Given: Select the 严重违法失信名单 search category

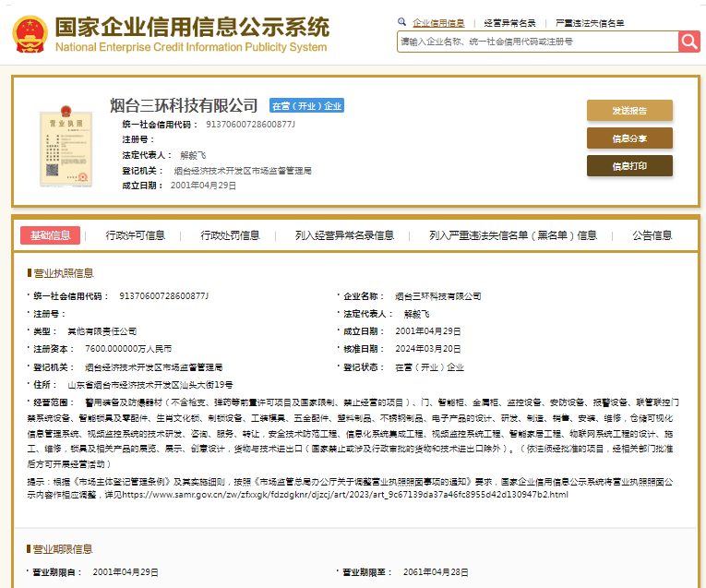Looking at the screenshot, I should click(x=590, y=23).
